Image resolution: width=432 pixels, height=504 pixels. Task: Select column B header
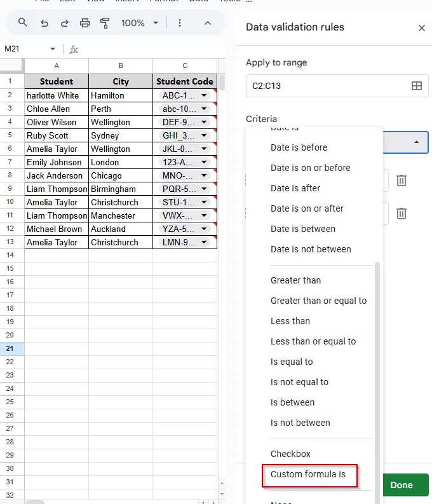(x=121, y=65)
